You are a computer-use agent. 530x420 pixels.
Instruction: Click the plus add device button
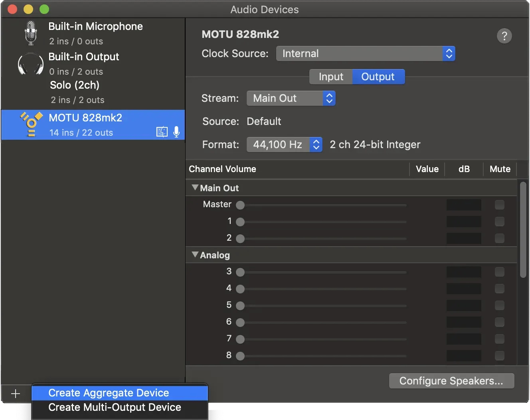pyautogui.click(x=16, y=394)
